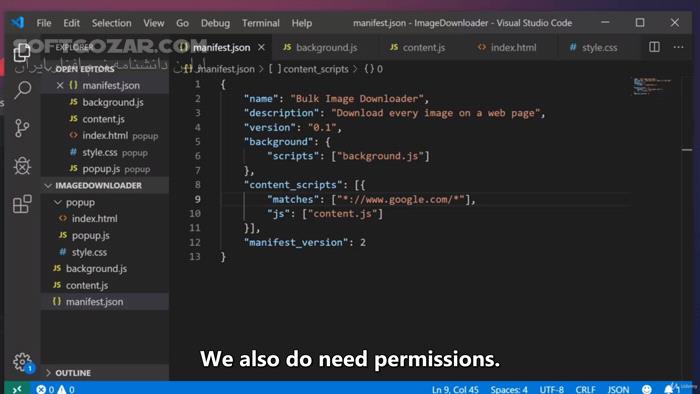Image resolution: width=700 pixels, height=394 pixels.
Task: Collapse the IMAGEDOWNLOADER folder section
Action: (98, 185)
